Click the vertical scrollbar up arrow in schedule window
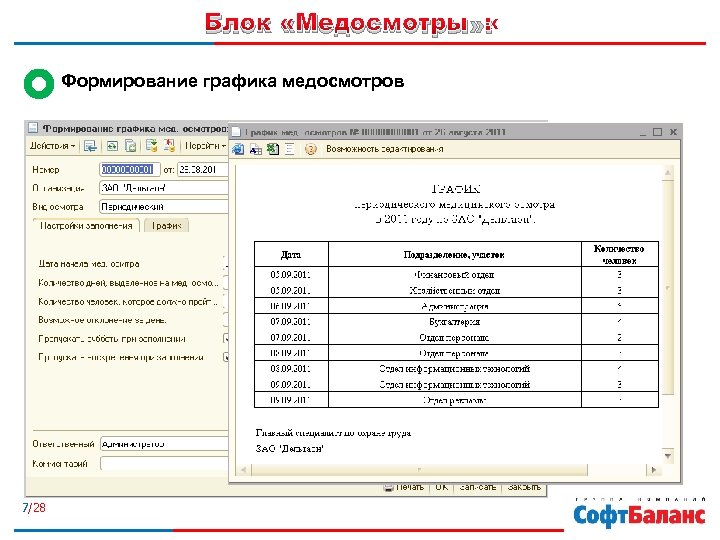 coord(668,173)
